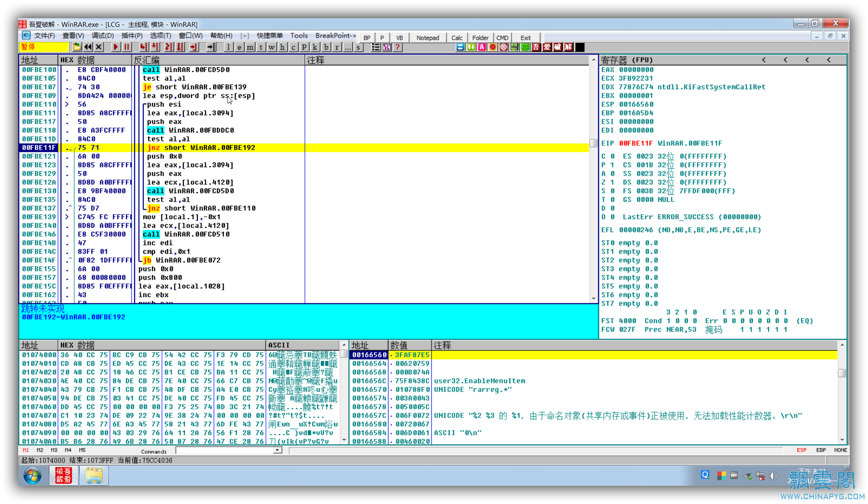
Task: Open call stack with 'k' button
Action: pos(315,47)
